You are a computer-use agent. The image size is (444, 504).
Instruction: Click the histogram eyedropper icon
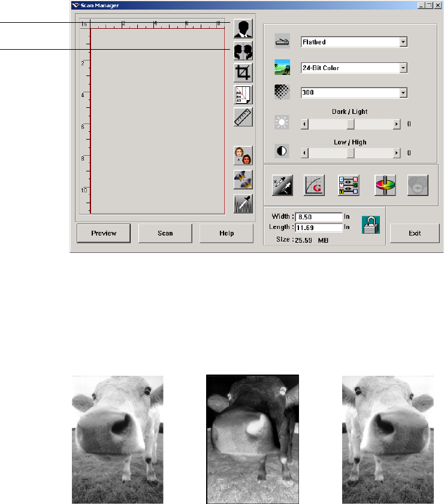point(243,204)
